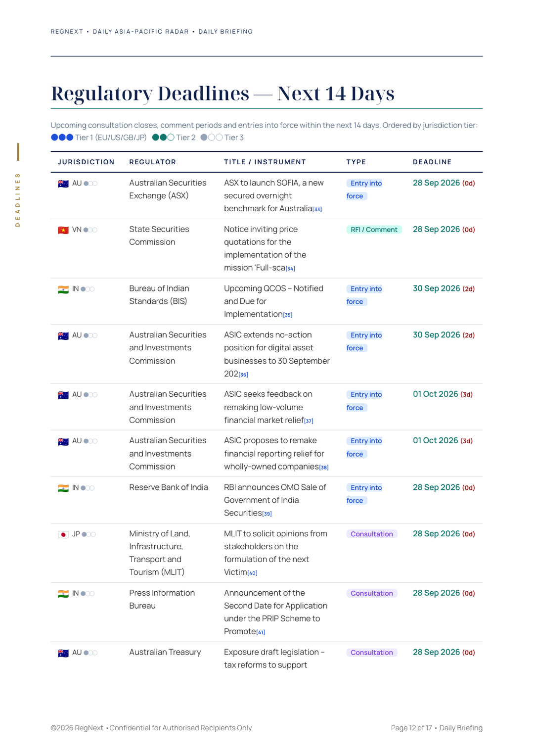Click the India flag in the Press Information Bureau row

coord(63,594)
